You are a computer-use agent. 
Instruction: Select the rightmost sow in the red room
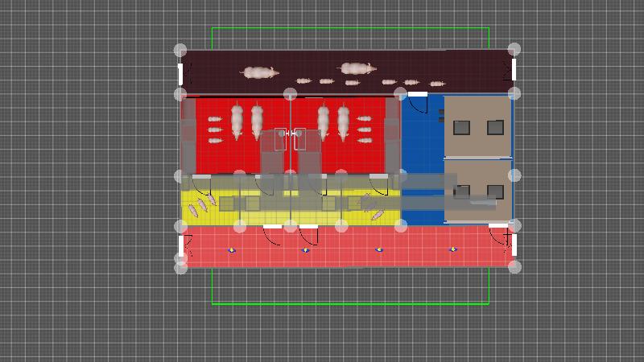[x=344, y=121]
